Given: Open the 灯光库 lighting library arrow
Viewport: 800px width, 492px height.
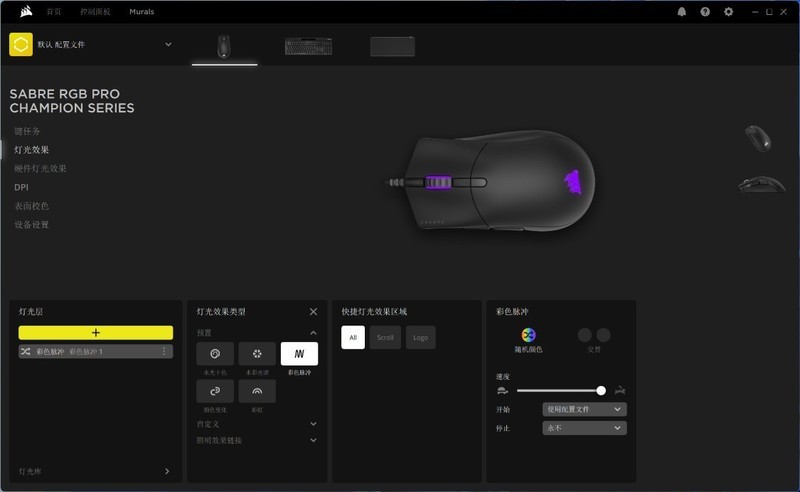Looking at the screenshot, I should (167, 471).
